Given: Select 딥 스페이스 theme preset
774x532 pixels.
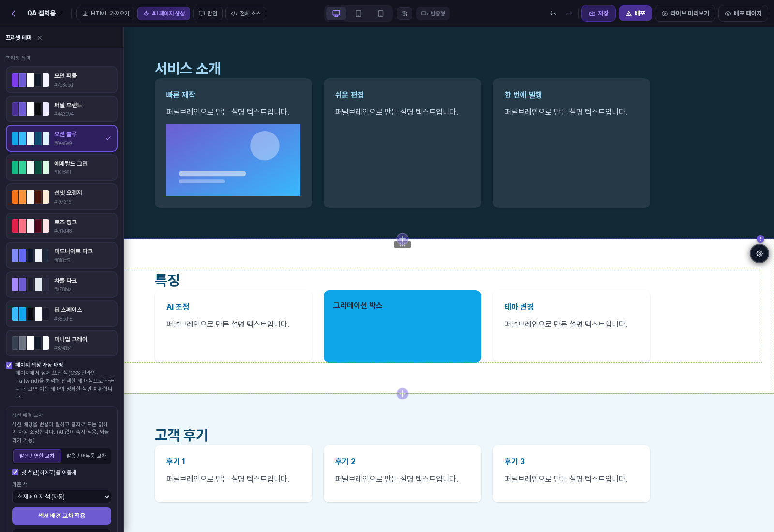Looking at the screenshot, I should (62, 314).
